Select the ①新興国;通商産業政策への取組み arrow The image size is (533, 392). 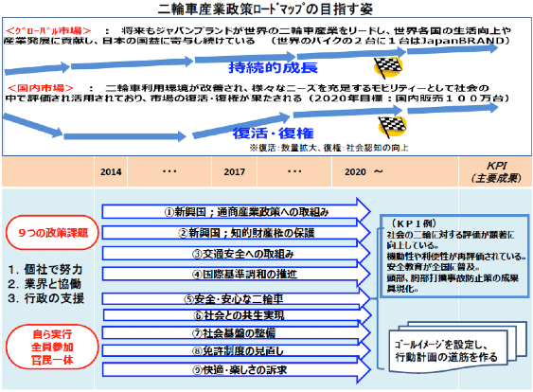[237, 211]
